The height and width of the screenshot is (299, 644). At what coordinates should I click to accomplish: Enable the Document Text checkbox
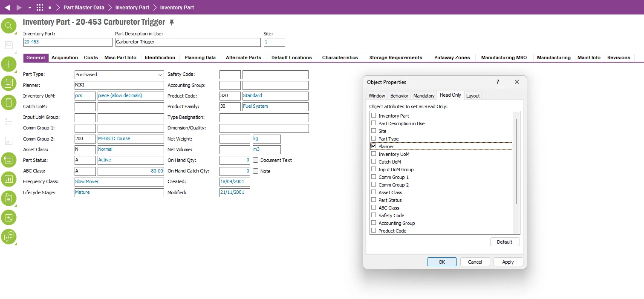point(256,160)
